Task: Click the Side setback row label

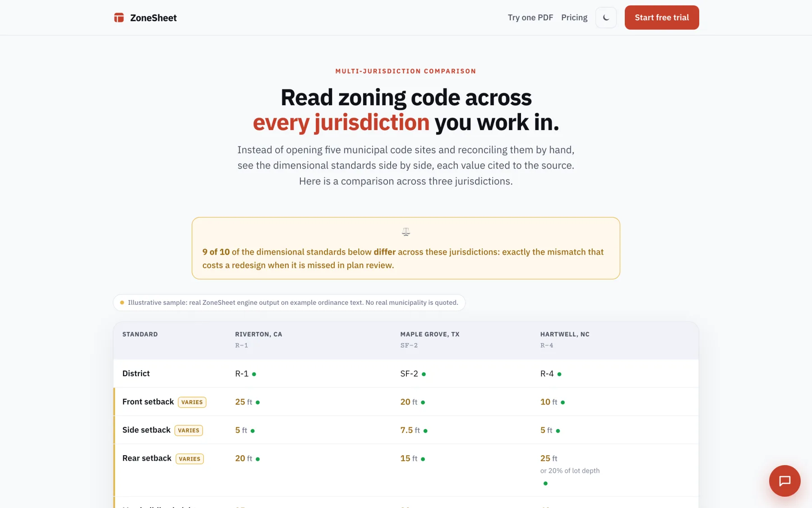Action: 146,430
